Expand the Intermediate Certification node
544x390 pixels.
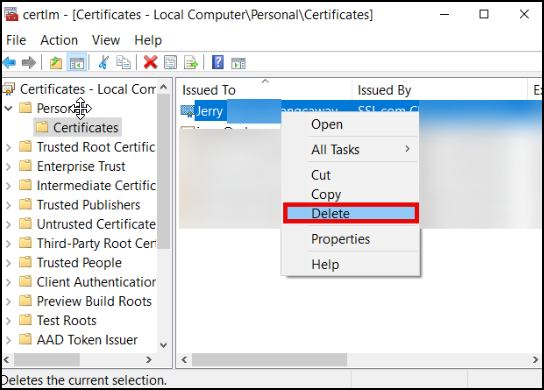9,186
